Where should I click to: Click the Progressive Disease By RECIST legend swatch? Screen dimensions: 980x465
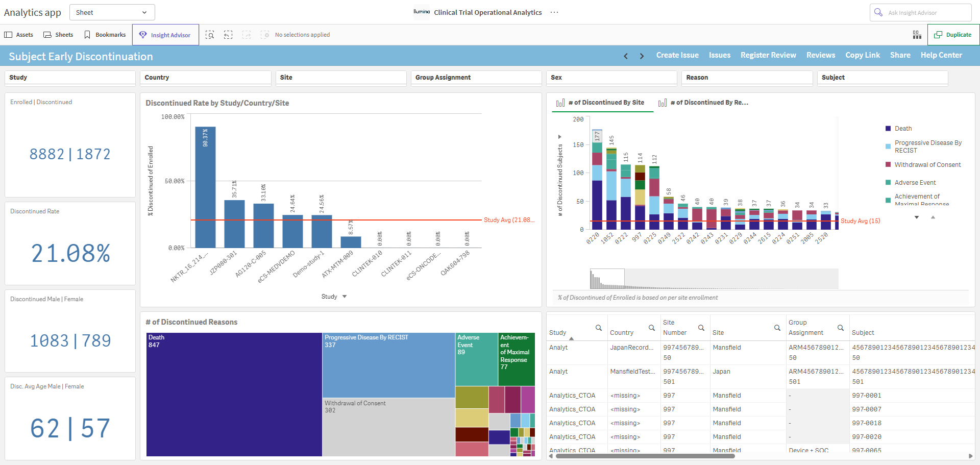(888, 146)
